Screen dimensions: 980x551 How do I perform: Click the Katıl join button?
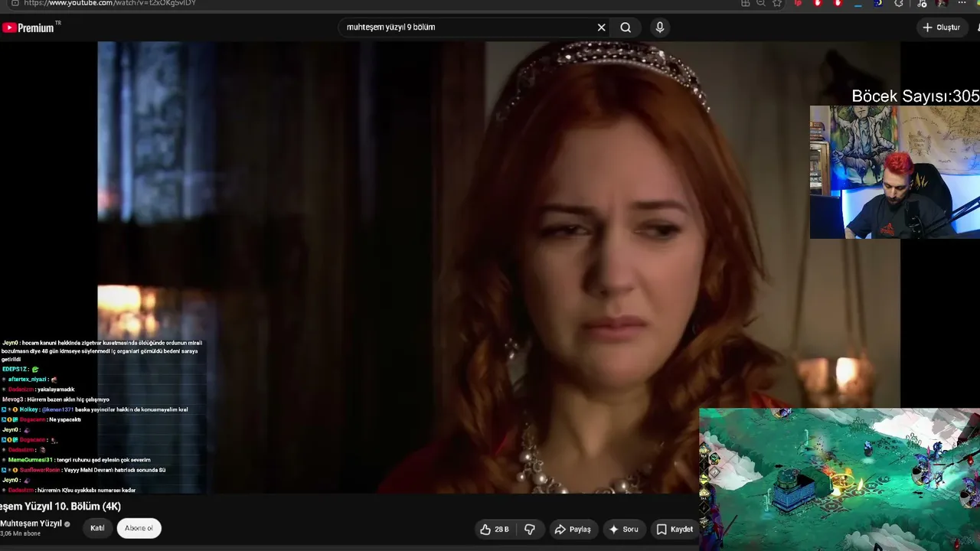pos(97,528)
